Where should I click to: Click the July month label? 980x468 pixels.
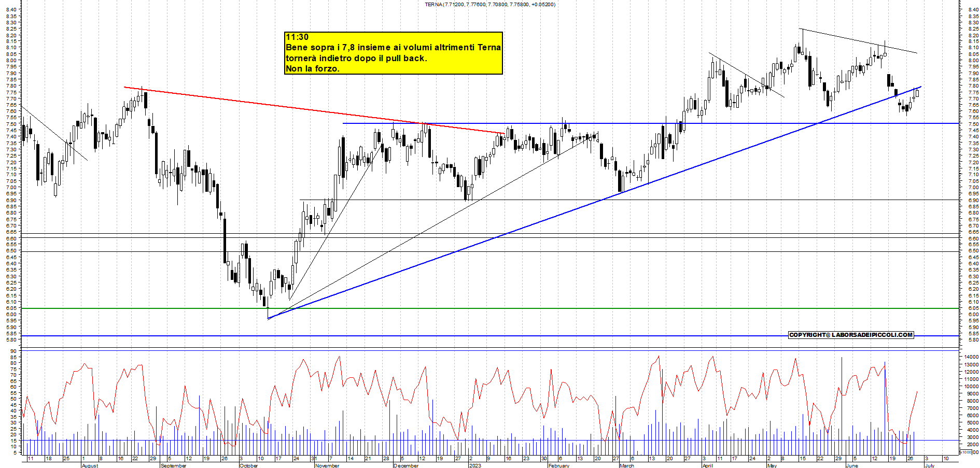(930, 465)
